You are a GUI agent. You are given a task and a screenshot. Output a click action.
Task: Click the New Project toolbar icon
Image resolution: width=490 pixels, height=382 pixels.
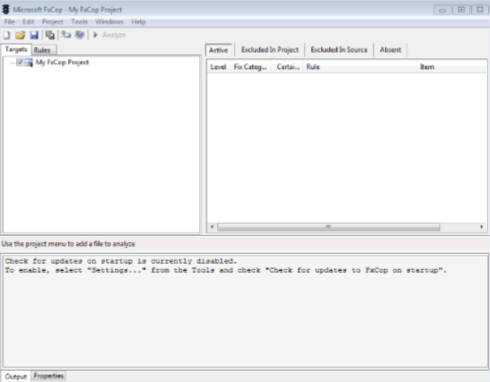[7, 35]
